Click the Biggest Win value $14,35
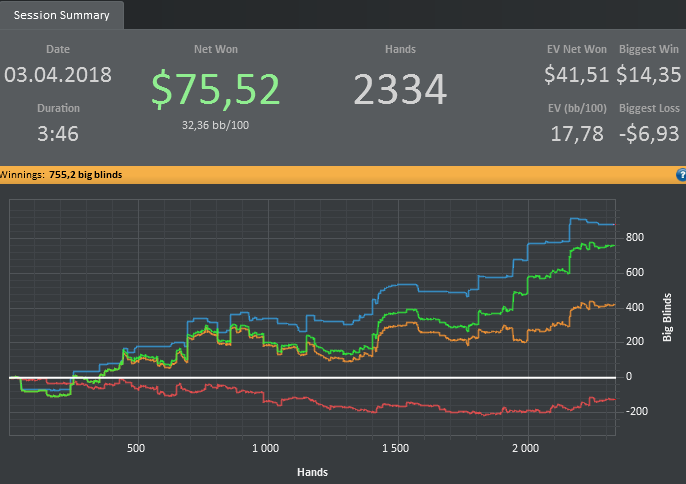Screen dimensions: 686x484 click(x=648, y=74)
